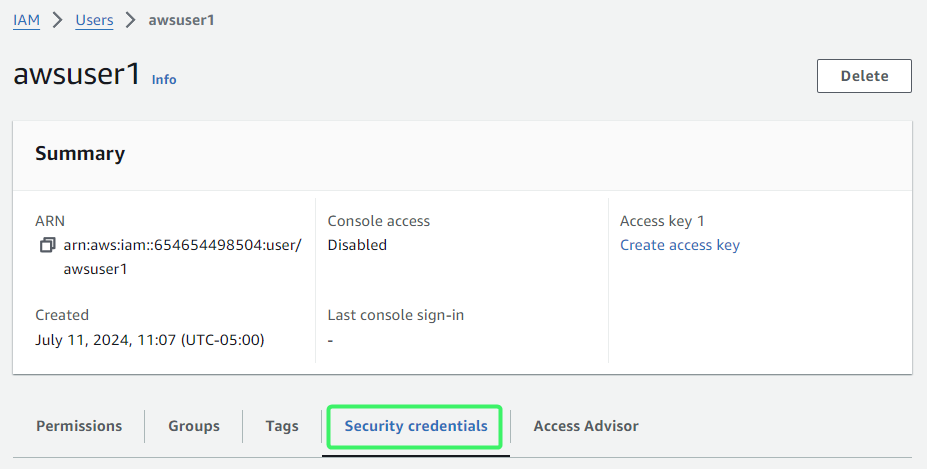View the Tags tab
Screen dimensions: 927x469
tap(282, 426)
